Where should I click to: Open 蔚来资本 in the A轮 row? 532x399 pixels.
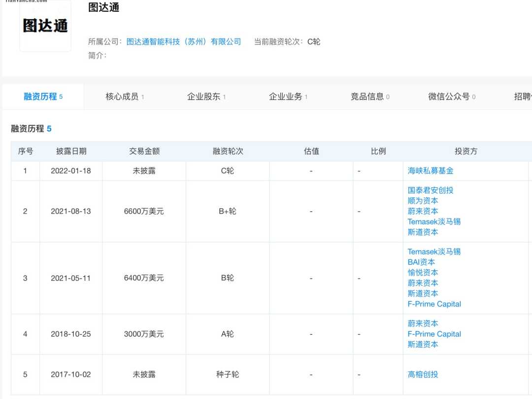(423, 324)
